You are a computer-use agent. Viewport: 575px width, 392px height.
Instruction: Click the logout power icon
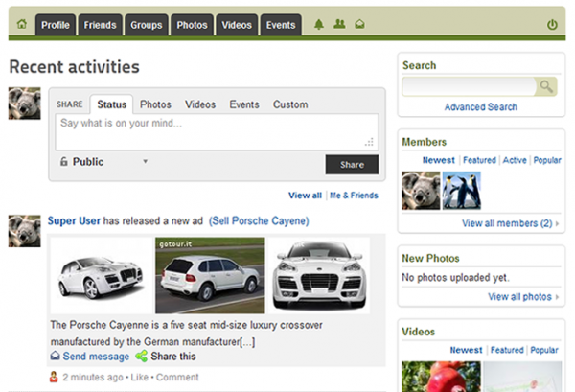tap(552, 25)
